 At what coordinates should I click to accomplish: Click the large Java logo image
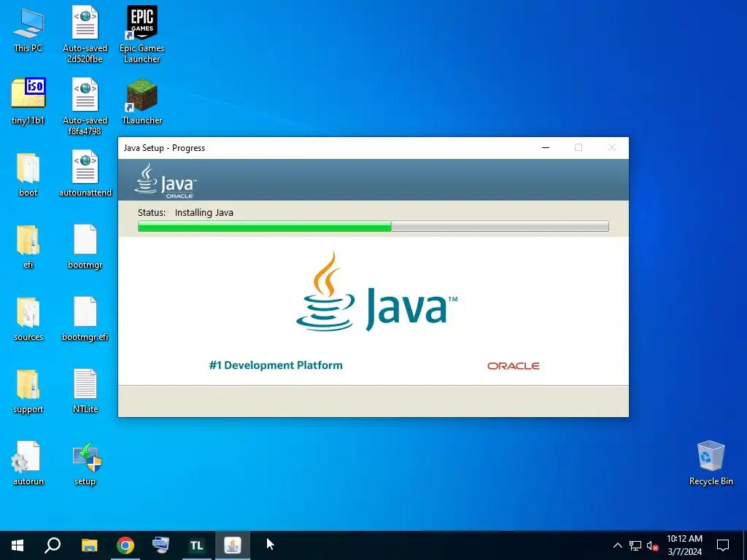tap(376, 292)
